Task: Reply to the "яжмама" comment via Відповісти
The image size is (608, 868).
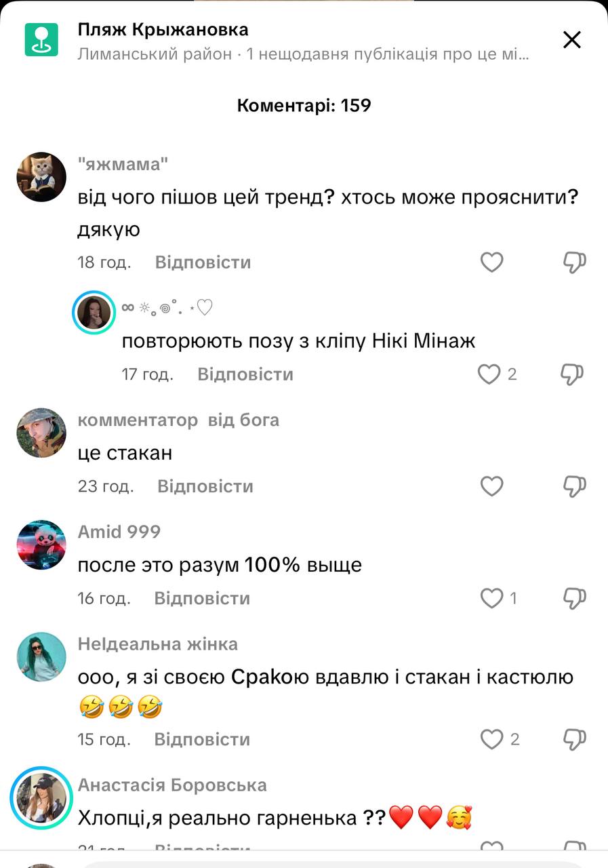Action: tap(203, 262)
